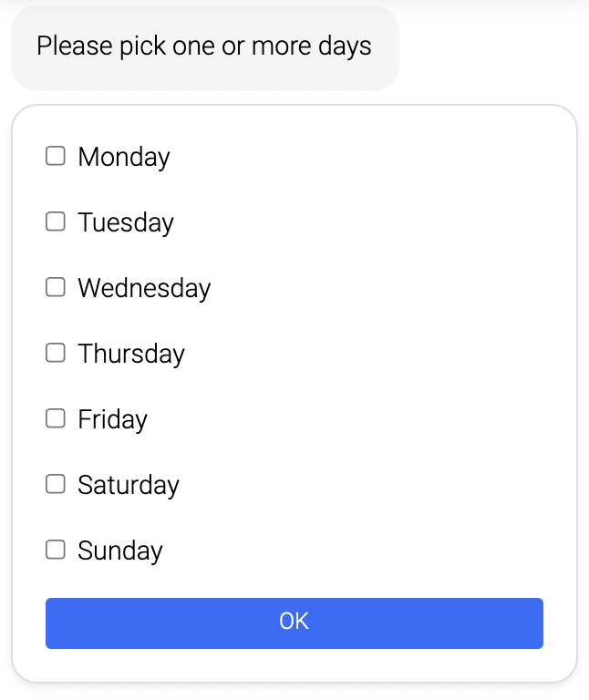The height and width of the screenshot is (700, 589).
Task: Click the 'Wednesday' text label
Action: [x=144, y=288]
